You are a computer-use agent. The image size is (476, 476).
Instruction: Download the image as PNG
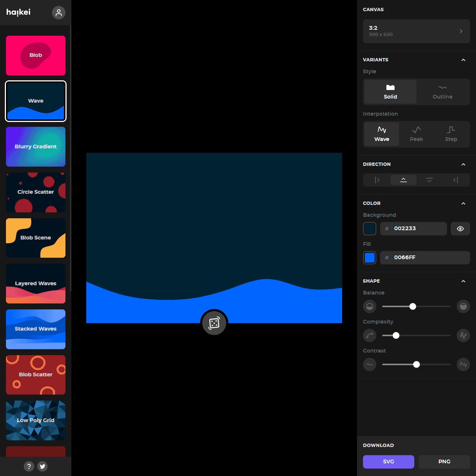pos(444,461)
